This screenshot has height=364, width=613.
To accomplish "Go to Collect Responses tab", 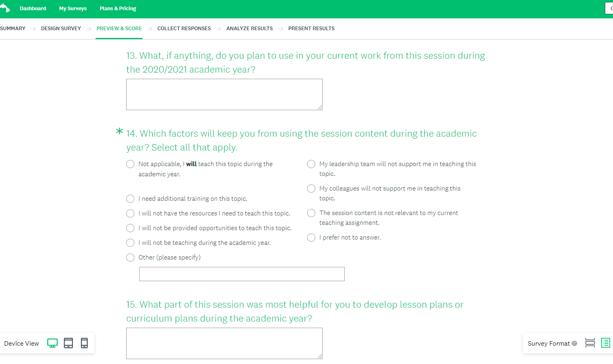I will 184,29.
